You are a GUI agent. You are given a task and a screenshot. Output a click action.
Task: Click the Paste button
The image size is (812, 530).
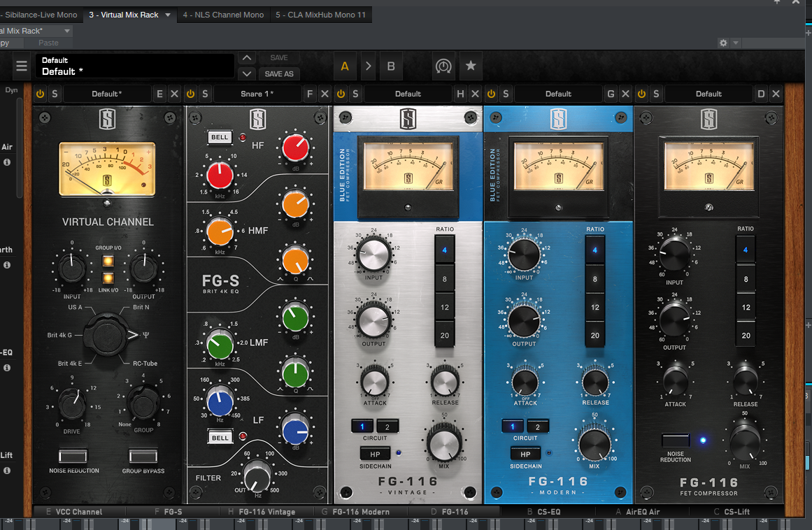[48, 43]
